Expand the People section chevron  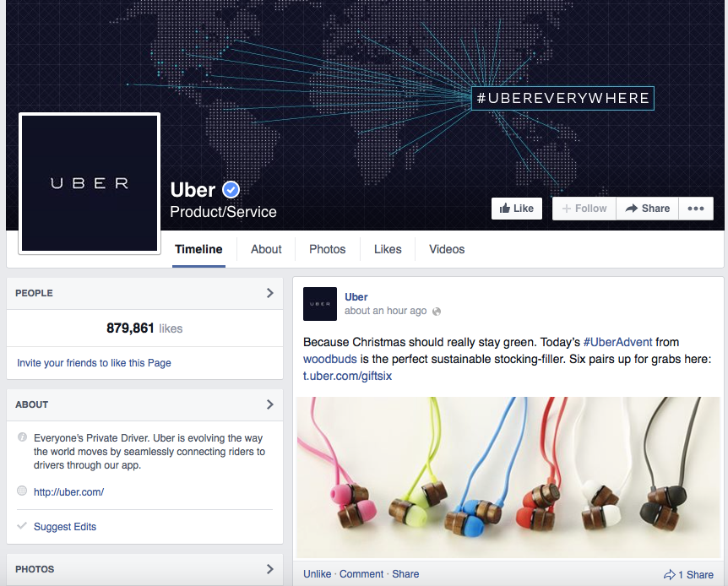[x=269, y=293]
